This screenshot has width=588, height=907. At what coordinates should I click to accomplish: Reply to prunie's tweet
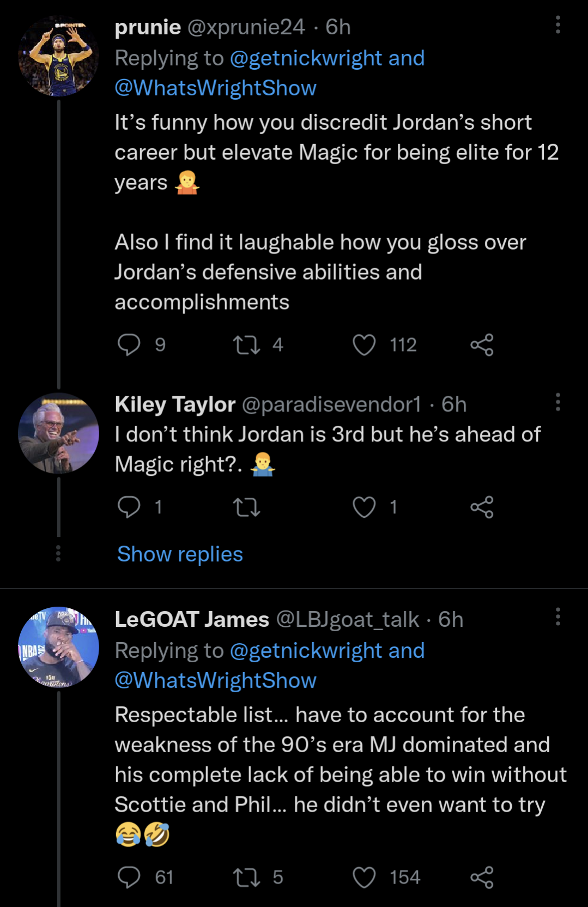[129, 345]
